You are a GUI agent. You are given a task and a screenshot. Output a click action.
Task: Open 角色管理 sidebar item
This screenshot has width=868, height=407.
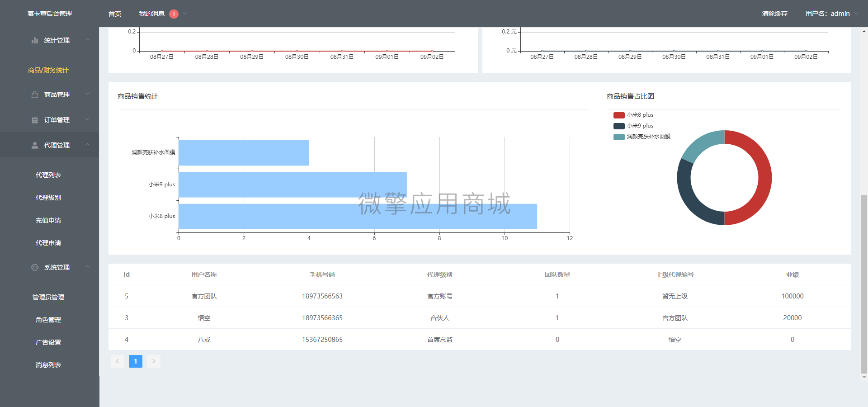coord(48,320)
